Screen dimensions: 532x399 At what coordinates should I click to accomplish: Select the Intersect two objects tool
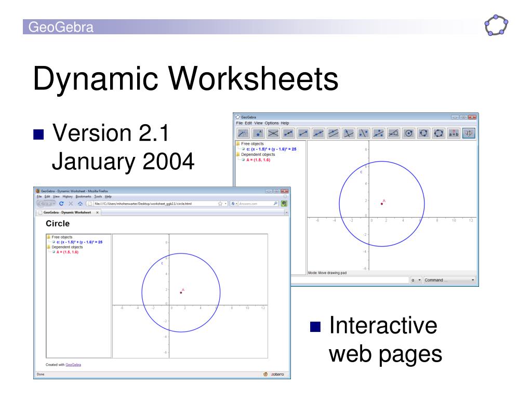pos(273,134)
